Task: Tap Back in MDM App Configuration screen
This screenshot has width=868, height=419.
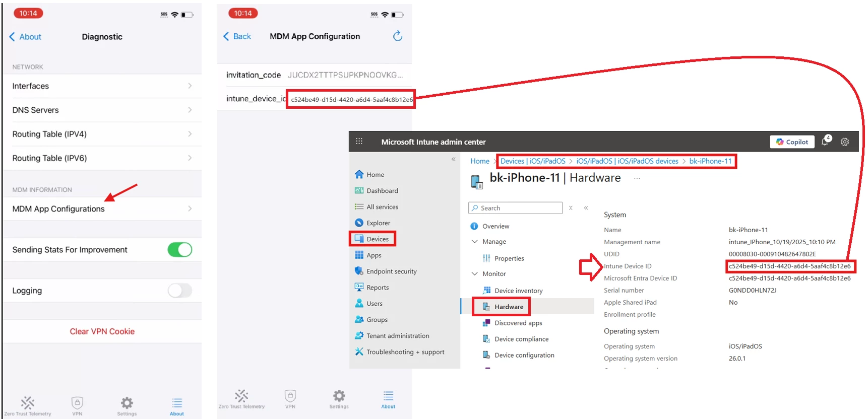Action: (237, 36)
